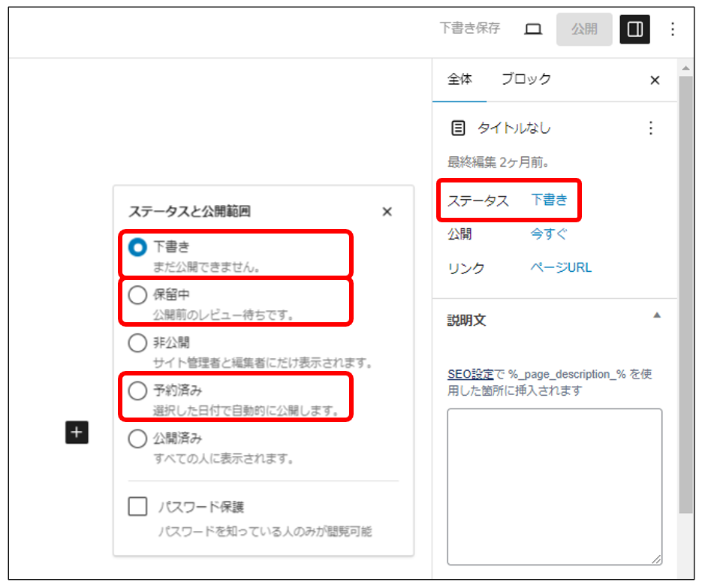Image resolution: width=702 pixels, height=588 pixels.
Task: Choose the 公開済み radio option
Action: (137, 439)
